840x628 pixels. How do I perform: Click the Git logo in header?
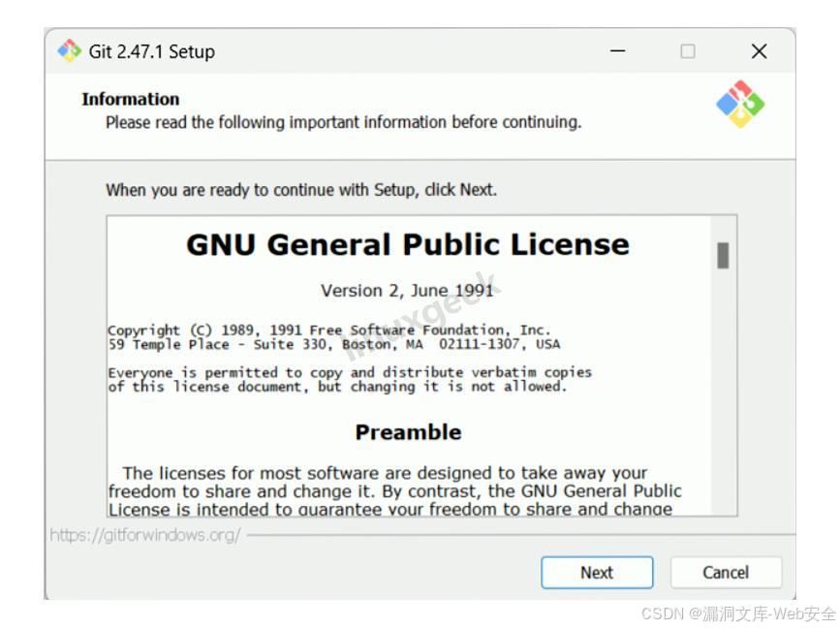(740, 104)
